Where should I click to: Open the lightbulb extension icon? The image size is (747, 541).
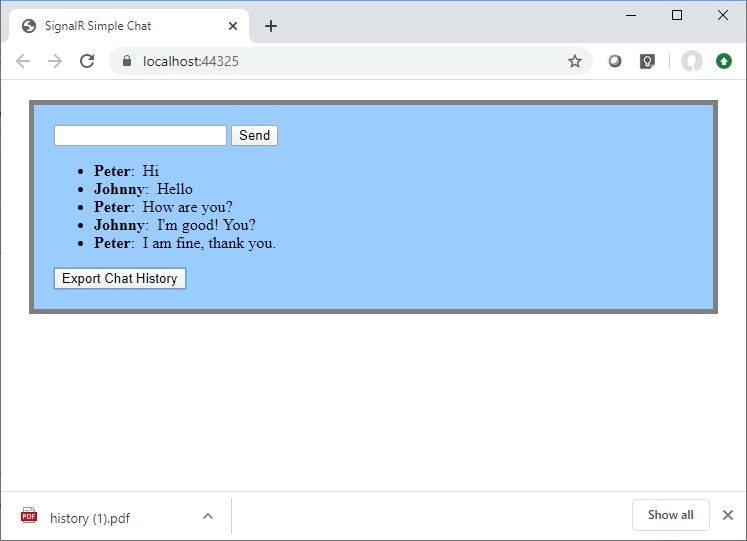coord(647,61)
